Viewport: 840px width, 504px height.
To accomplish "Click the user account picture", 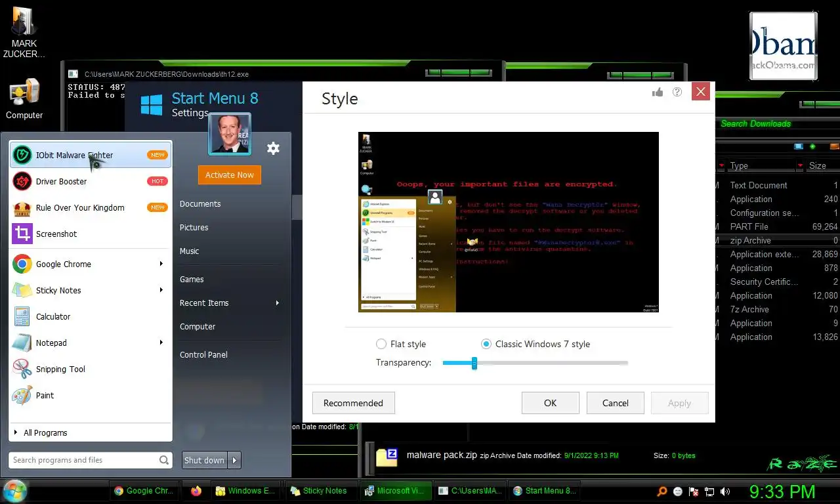I will click(229, 134).
